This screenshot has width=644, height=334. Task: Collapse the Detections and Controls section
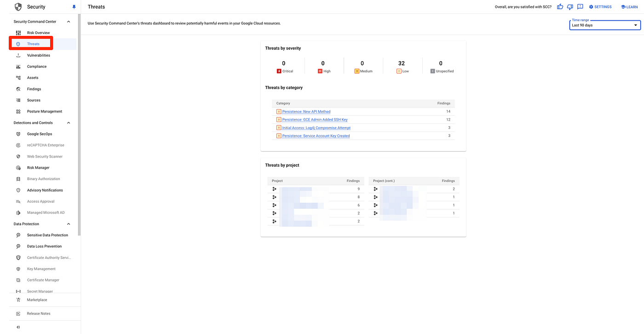coord(69,123)
